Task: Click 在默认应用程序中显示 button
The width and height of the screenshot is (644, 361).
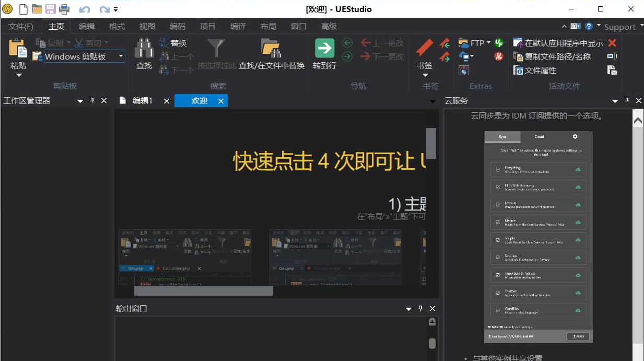Action: coord(558,43)
